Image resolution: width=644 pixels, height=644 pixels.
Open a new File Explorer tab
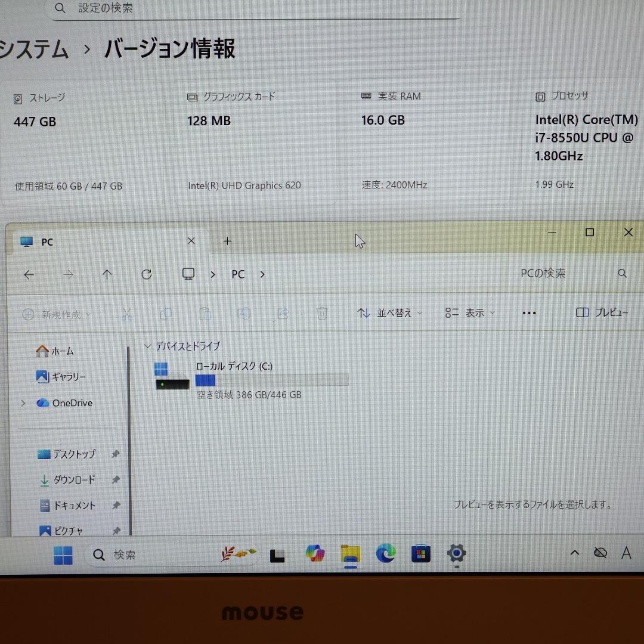coord(227,241)
